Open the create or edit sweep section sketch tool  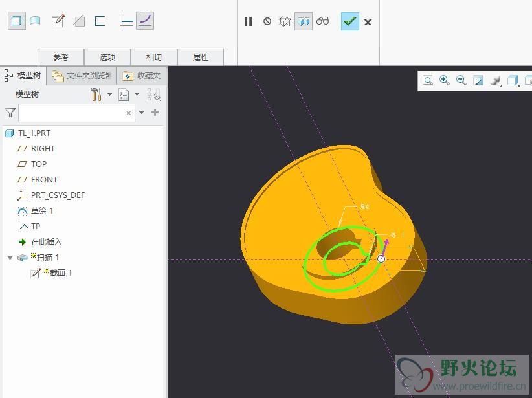point(58,21)
